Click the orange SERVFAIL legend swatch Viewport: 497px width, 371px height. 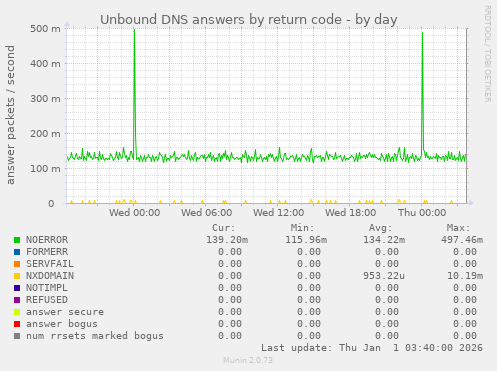tap(17, 264)
